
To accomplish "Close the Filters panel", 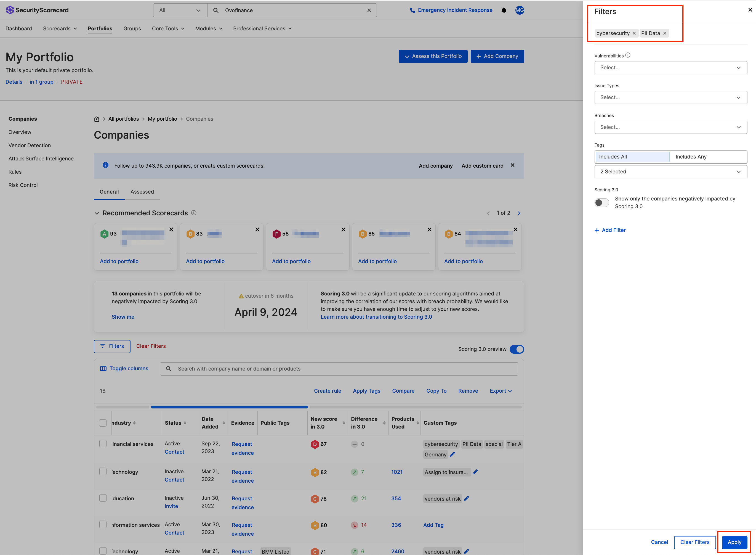I will (750, 10).
